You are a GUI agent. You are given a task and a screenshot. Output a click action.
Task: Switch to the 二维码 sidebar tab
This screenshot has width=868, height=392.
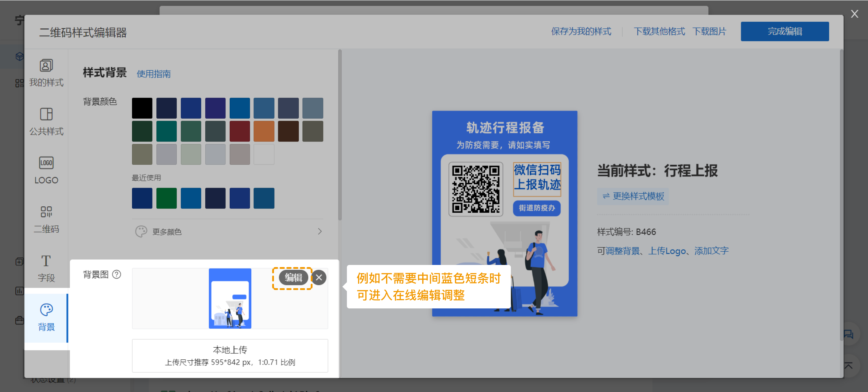pyautogui.click(x=46, y=219)
